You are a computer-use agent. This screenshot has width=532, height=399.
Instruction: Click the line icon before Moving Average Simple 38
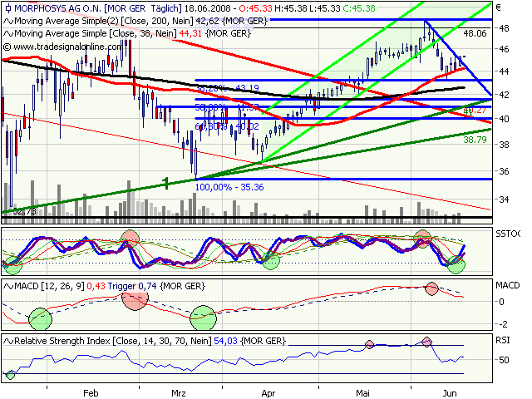pos(8,33)
